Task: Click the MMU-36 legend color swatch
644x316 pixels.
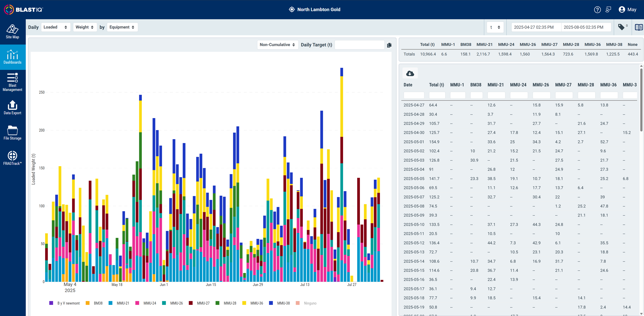Action: [244, 303]
